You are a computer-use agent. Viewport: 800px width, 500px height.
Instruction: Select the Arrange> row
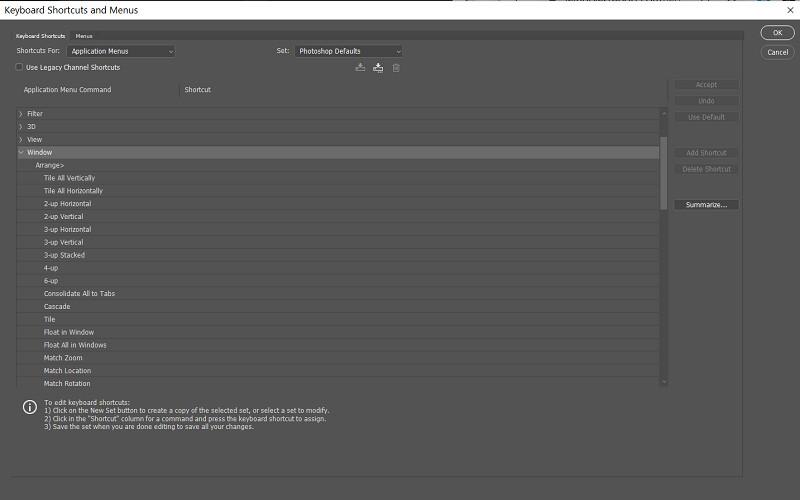coord(338,165)
